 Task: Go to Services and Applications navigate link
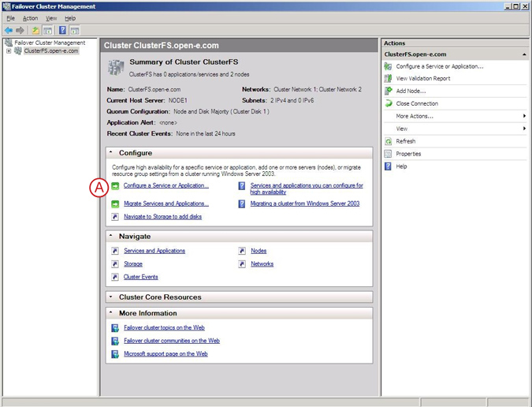154,251
